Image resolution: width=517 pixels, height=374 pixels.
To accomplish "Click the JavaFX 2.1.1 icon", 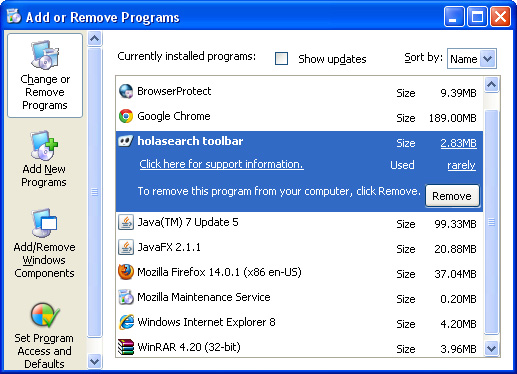I will click(126, 247).
